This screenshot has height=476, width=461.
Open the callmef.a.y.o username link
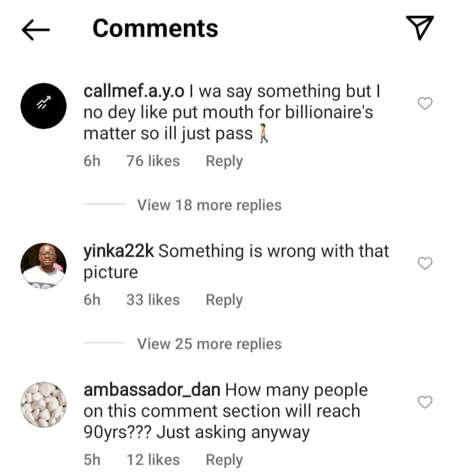tap(134, 92)
